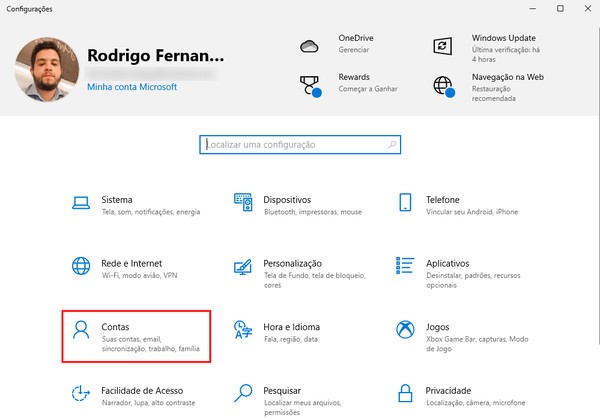Close the Configurações window
The width and height of the screenshot is (600, 419).
point(588,8)
